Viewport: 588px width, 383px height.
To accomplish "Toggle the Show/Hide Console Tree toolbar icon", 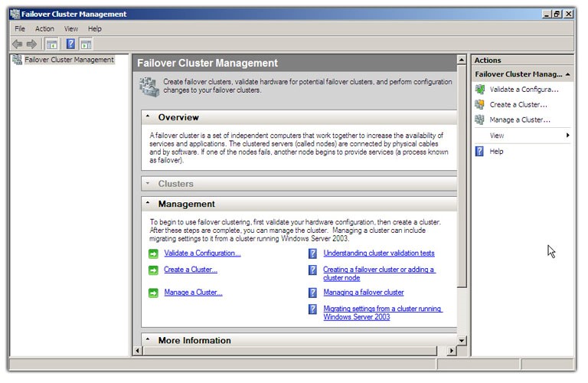I will (x=51, y=44).
